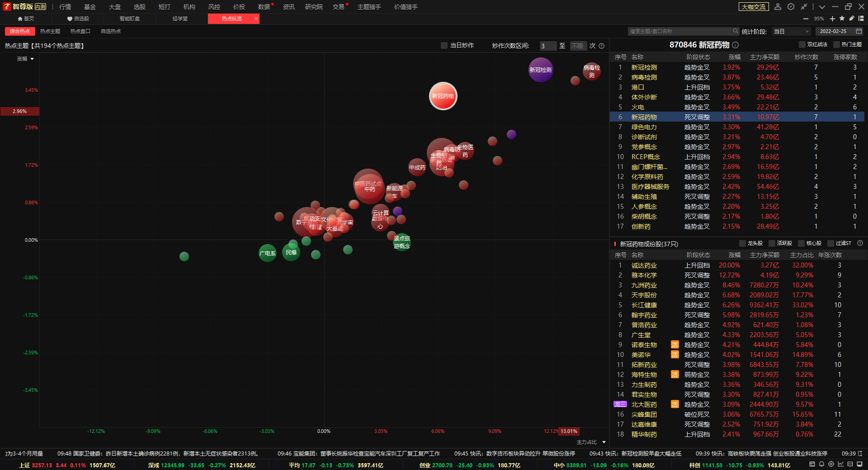Image resolution: width=868 pixels, height=470 pixels.
Task: Click the monitor screen icon in status bar
Action: (x=860, y=464)
